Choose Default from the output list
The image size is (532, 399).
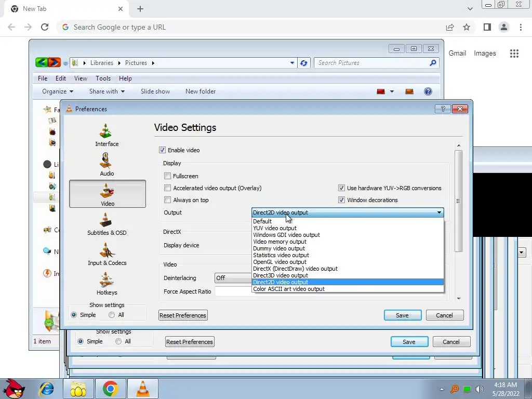click(348, 221)
